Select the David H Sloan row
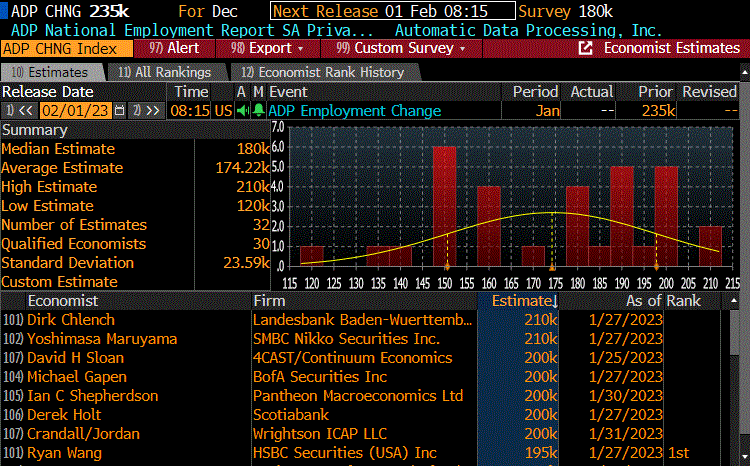The image size is (750, 466). point(361,358)
